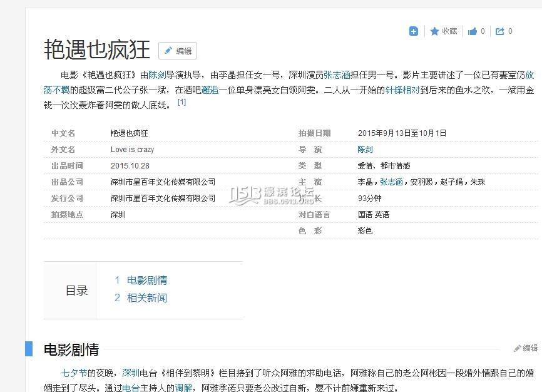This screenshot has width=542, height=392.
Task: Favorite the page via the star 收藏 icon
Action: click(442, 31)
